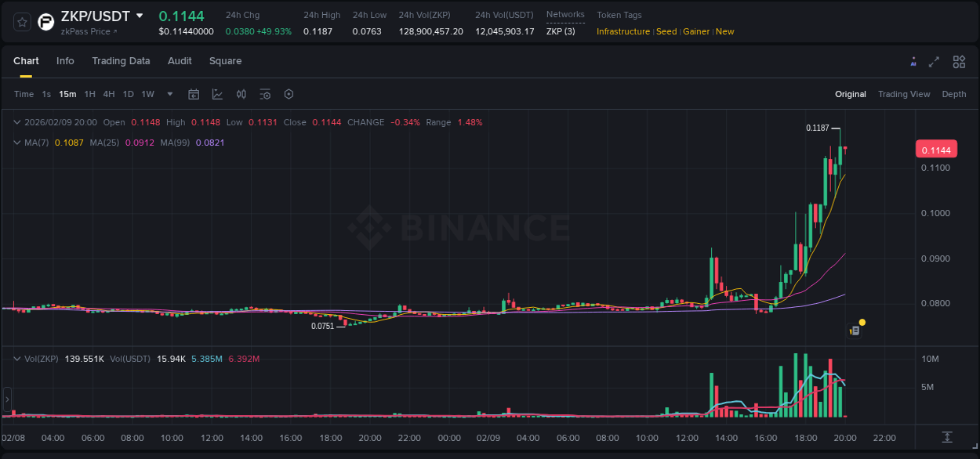This screenshot has width=980, height=459.
Task: Open the technical indicators icon
Action: [265, 94]
